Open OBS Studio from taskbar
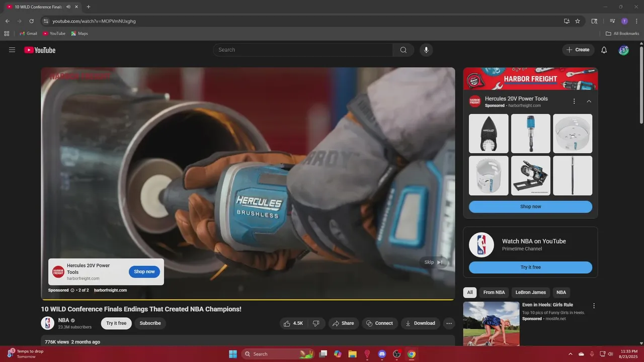 396,354
